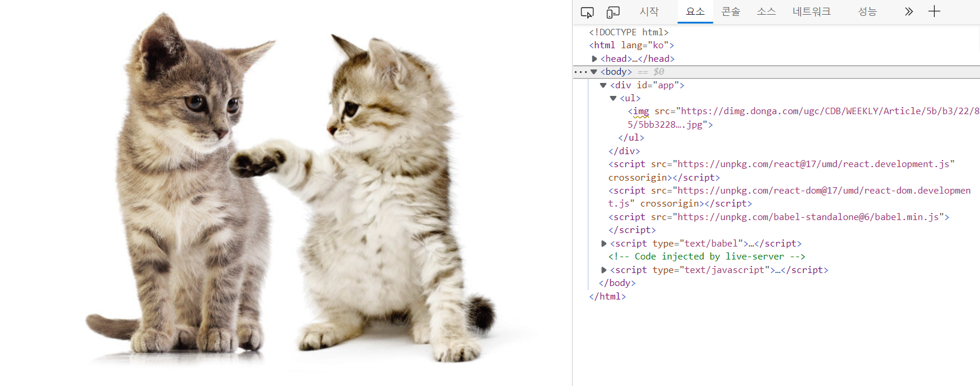Open the 시작 tab
The width and height of the screenshot is (980, 386).
click(649, 11)
